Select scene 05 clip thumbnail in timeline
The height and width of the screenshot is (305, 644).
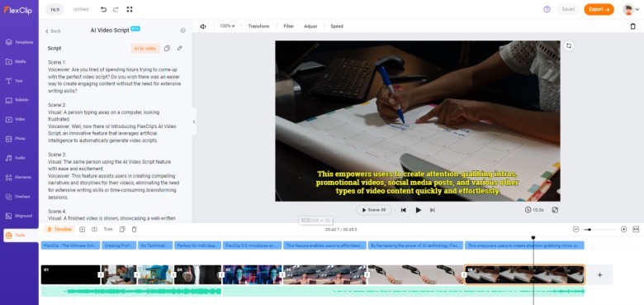252,274
